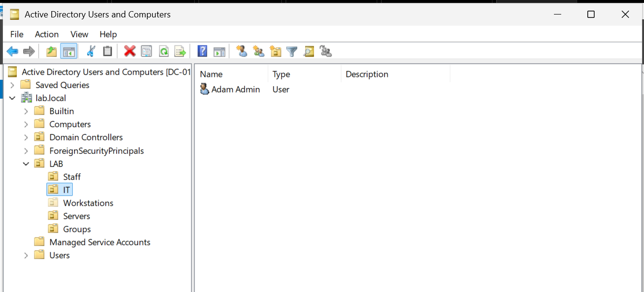Screen dimensions: 644x292
Task: Expand the Users container
Action: pyautogui.click(x=26, y=255)
